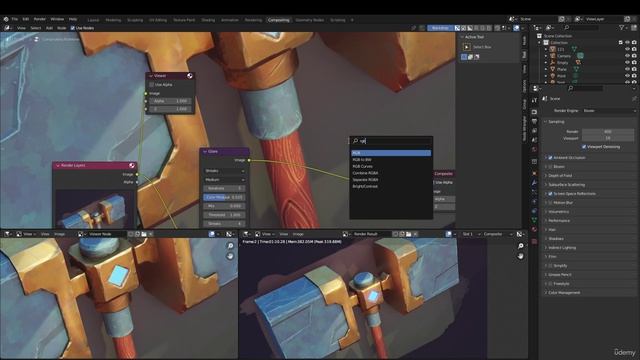Toggle the Freestyle checkbox

point(550,284)
